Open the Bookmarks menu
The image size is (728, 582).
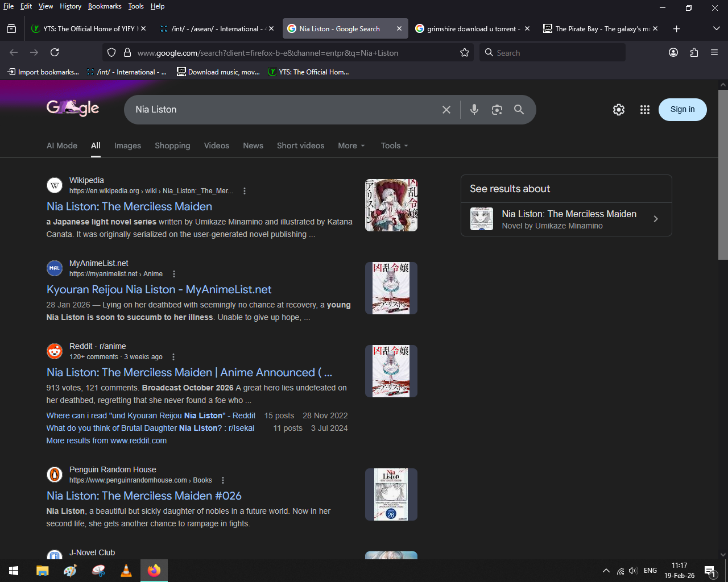[105, 6]
